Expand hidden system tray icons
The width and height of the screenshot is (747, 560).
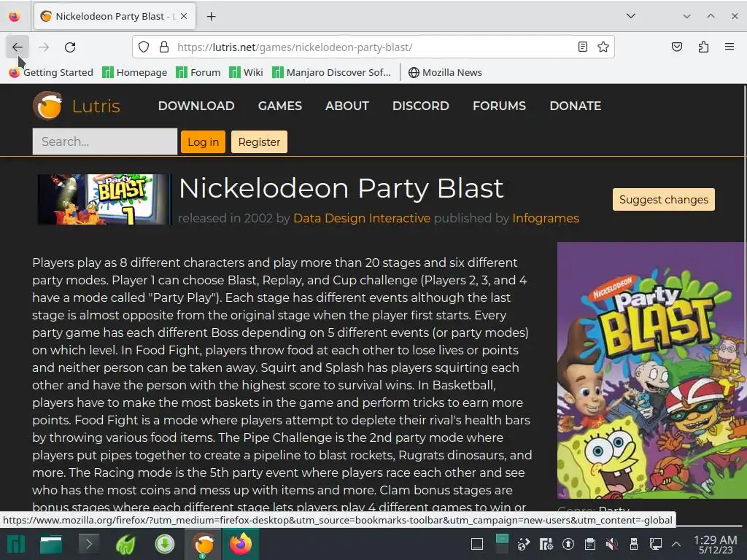click(676, 544)
